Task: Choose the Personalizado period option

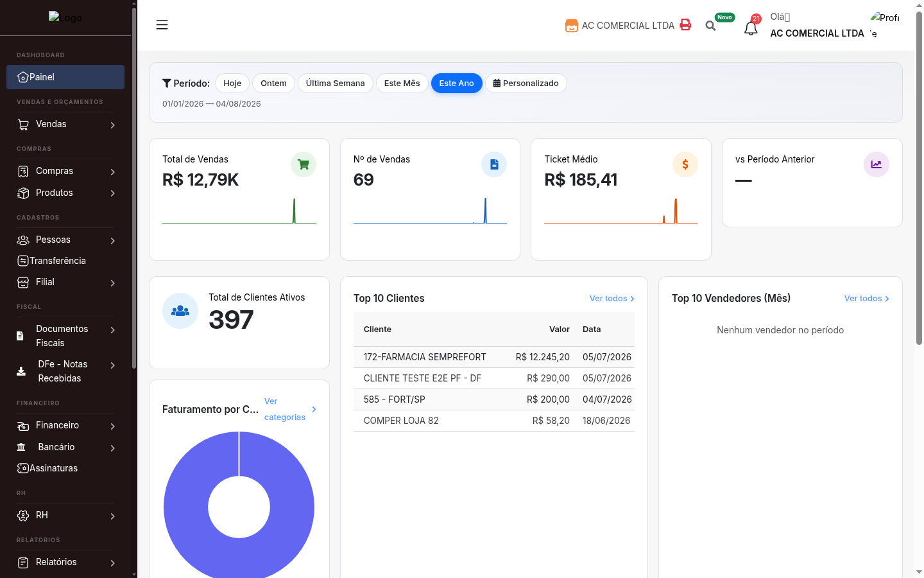Action: [x=526, y=83]
